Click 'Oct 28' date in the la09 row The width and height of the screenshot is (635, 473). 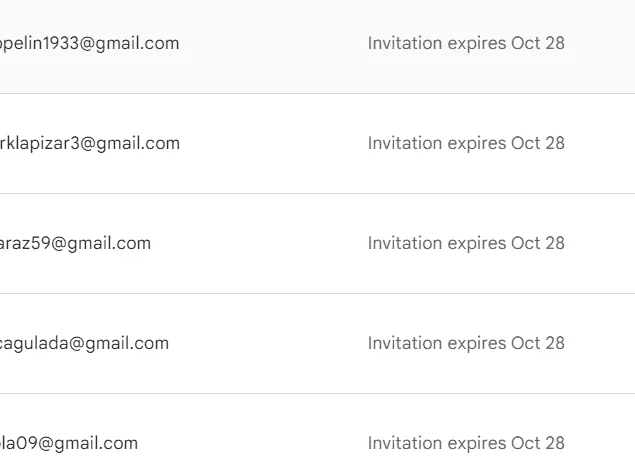click(x=538, y=443)
